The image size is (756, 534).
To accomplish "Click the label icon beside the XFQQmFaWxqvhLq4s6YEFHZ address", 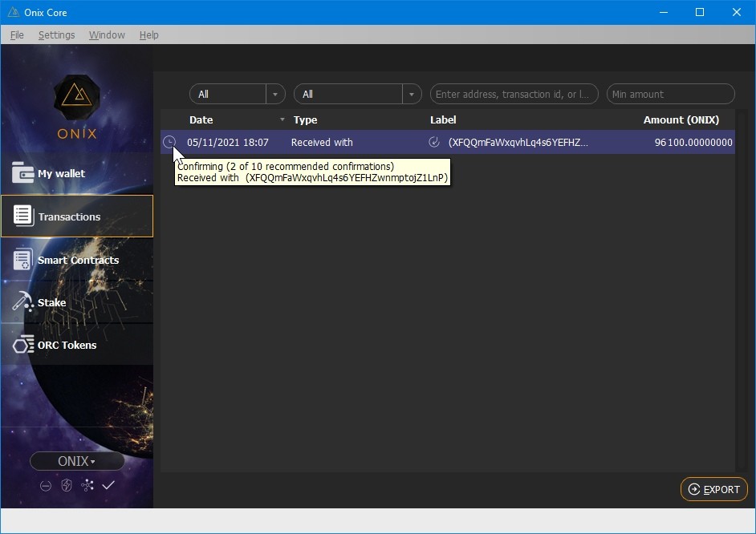I will (434, 142).
